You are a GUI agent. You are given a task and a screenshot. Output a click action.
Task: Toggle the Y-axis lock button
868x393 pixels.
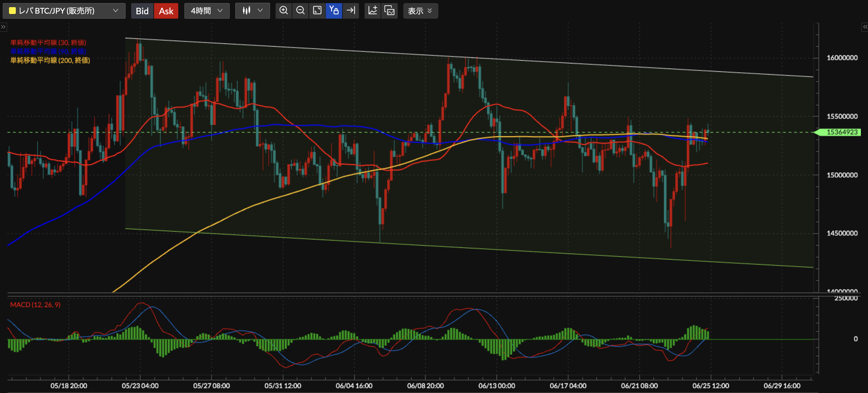click(x=334, y=11)
